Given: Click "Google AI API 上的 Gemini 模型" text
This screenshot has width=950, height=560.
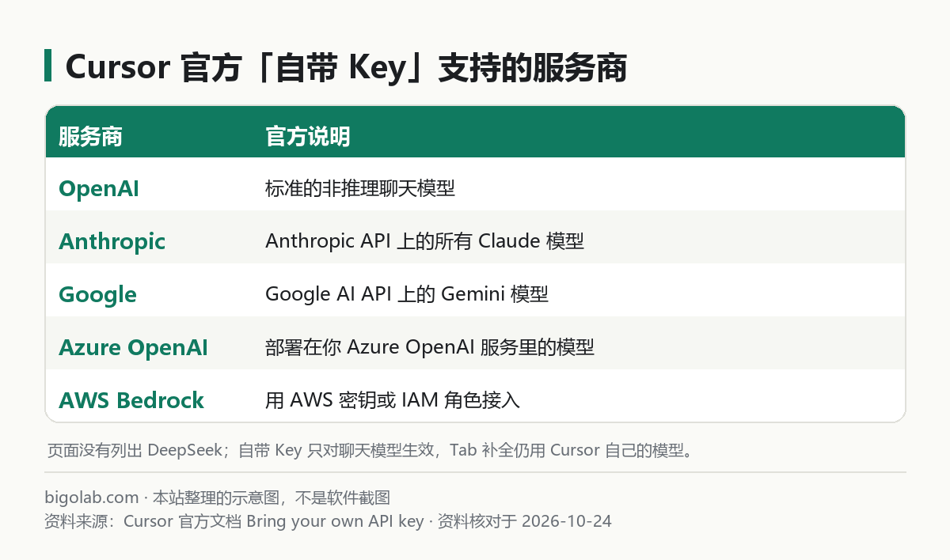Looking at the screenshot, I should (x=407, y=294).
